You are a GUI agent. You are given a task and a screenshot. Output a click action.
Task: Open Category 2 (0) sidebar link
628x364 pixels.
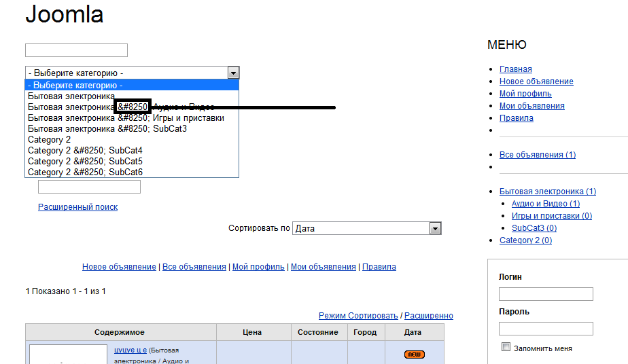coord(525,240)
